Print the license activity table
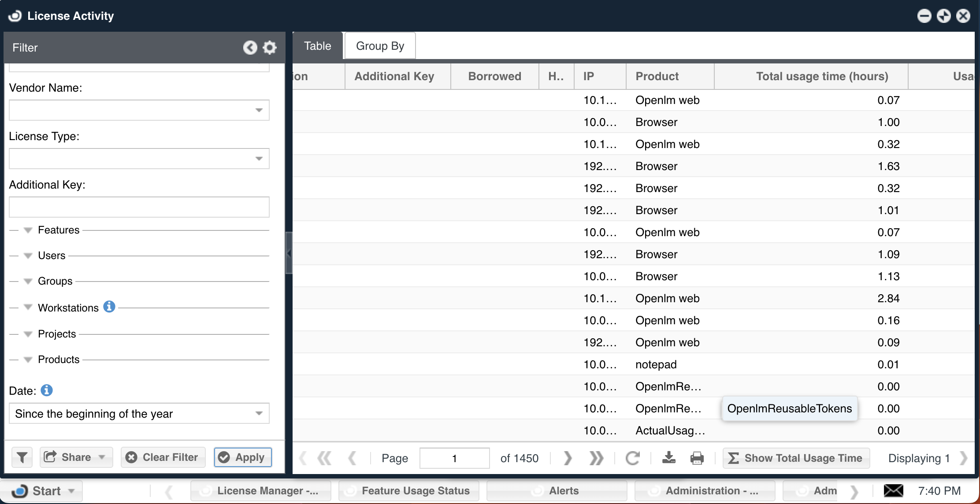980x504 pixels. pyautogui.click(x=697, y=458)
